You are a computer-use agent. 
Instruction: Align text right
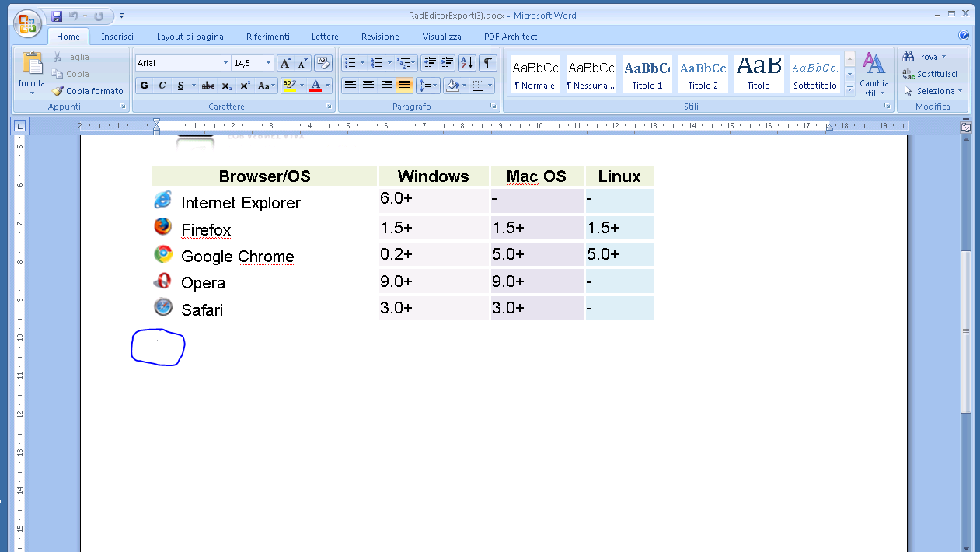click(x=386, y=86)
